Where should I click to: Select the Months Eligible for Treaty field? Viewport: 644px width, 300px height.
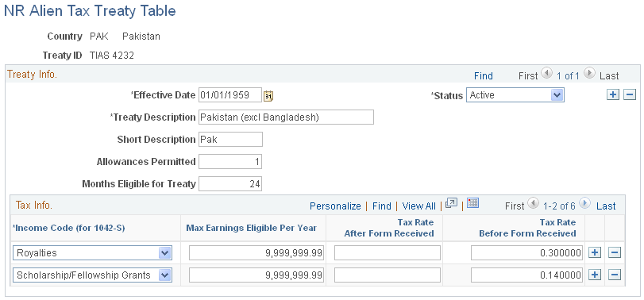[230, 184]
